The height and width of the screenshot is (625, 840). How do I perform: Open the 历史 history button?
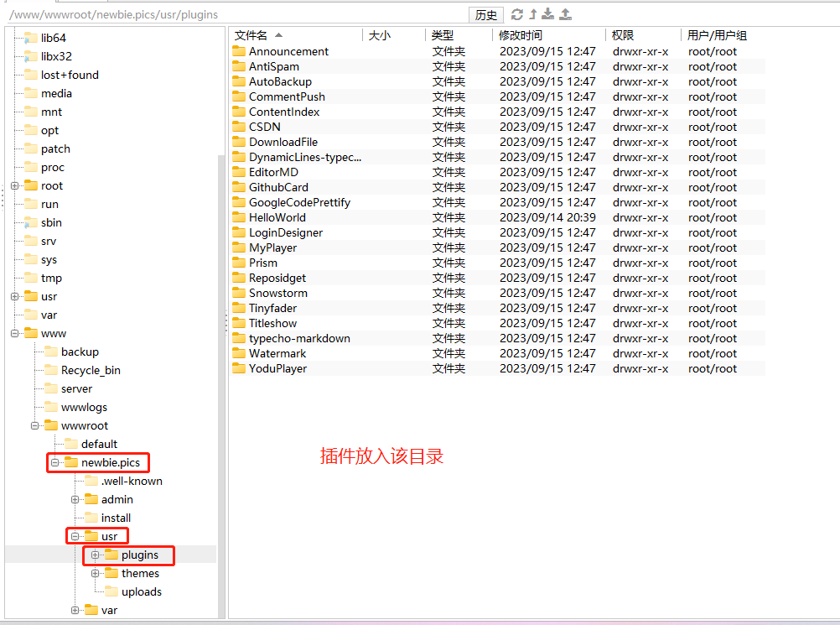pyautogui.click(x=486, y=15)
